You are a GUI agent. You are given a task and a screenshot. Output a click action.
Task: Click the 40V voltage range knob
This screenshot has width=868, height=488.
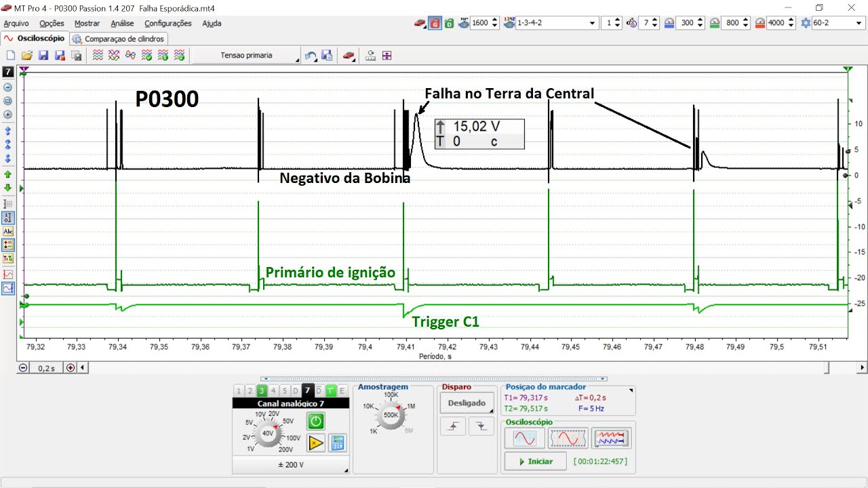268,434
